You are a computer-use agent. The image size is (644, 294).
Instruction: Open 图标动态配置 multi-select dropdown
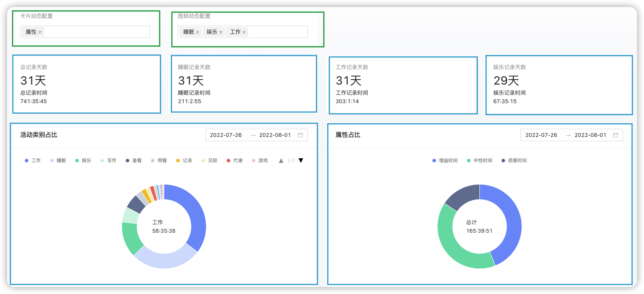278,32
